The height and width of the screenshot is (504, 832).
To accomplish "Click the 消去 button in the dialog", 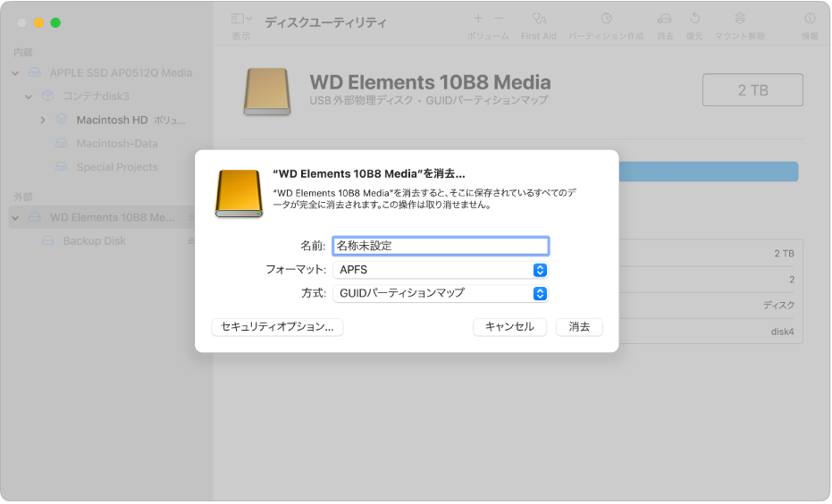I will coord(579,327).
